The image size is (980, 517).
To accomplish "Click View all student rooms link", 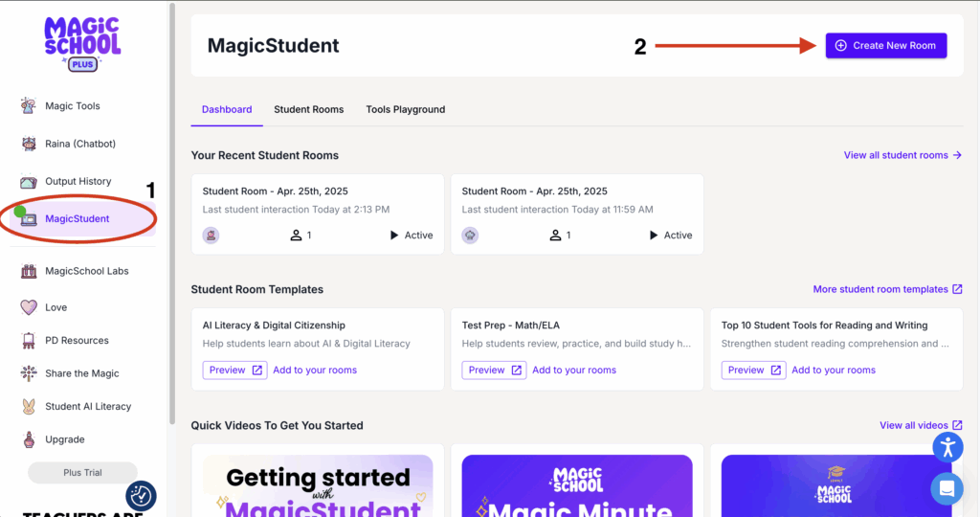I will pos(896,155).
